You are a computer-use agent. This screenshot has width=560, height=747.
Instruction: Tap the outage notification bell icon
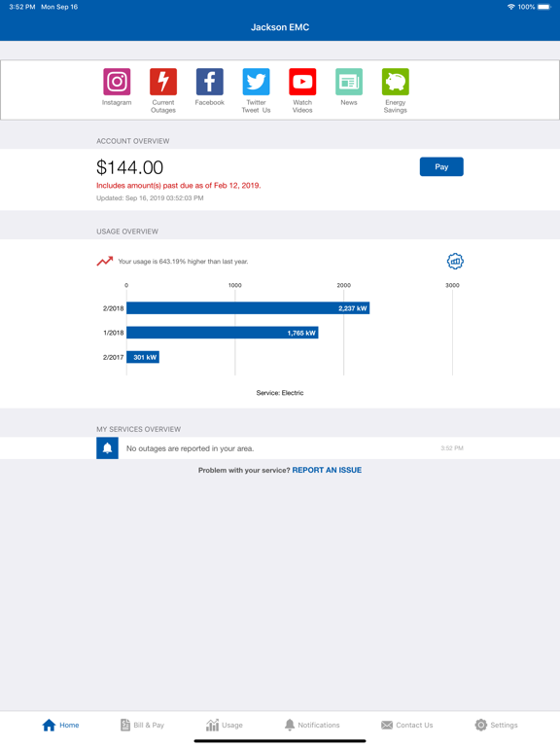coord(108,448)
